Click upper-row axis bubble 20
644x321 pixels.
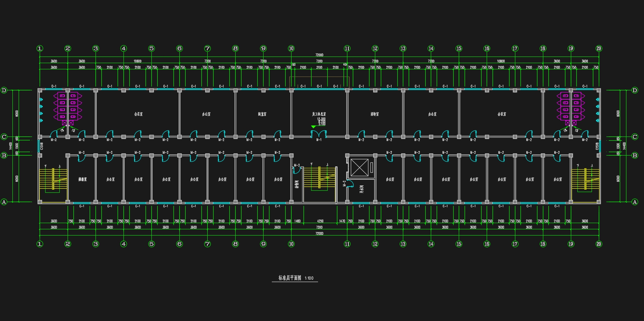pyautogui.click(x=599, y=49)
